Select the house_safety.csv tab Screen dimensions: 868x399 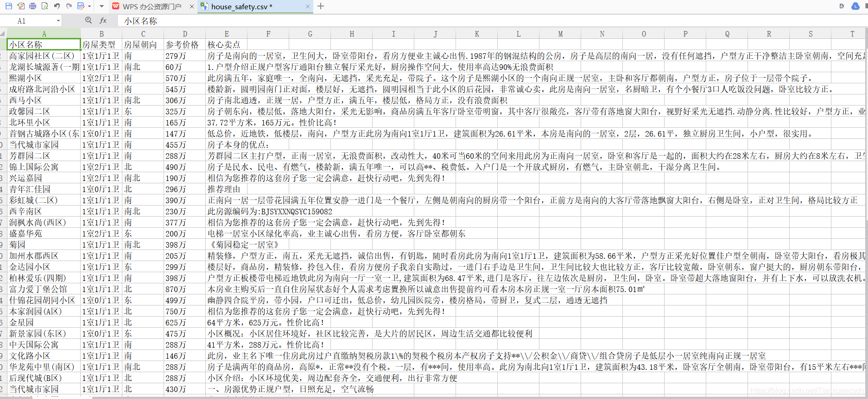tap(241, 6)
